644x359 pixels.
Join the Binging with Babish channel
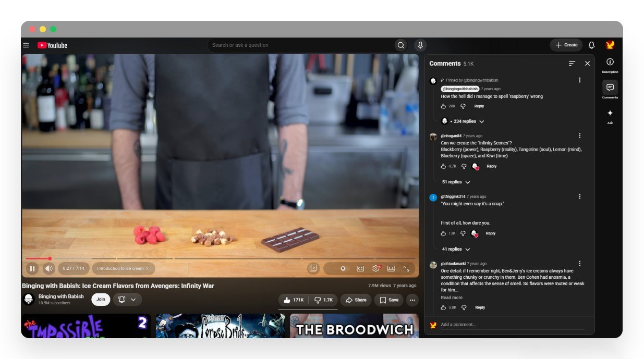pos(101,300)
